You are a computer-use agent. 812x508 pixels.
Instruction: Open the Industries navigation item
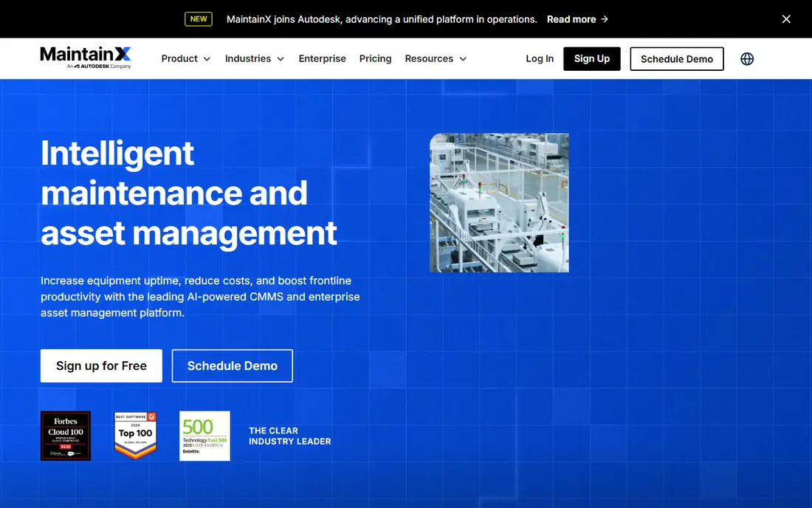[x=248, y=58]
